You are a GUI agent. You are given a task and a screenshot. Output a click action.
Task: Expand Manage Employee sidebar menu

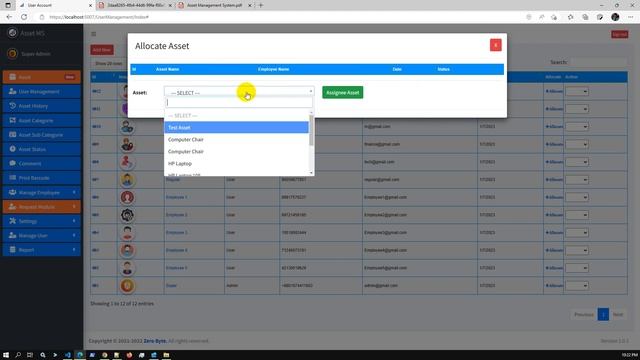42,192
